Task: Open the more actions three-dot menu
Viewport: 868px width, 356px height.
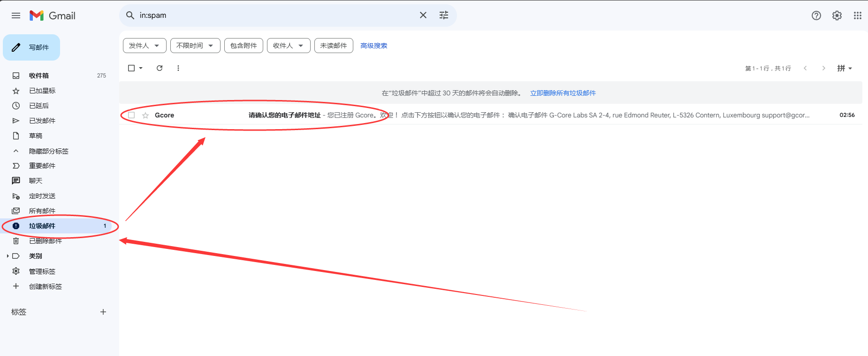Action: (x=178, y=68)
